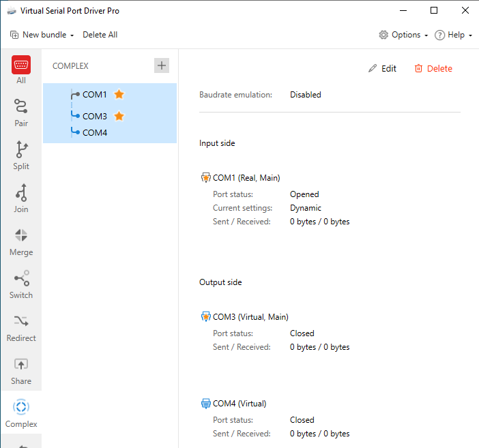Click the COM3 Virtual Main port icon
The image size is (479, 448).
point(205,316)
